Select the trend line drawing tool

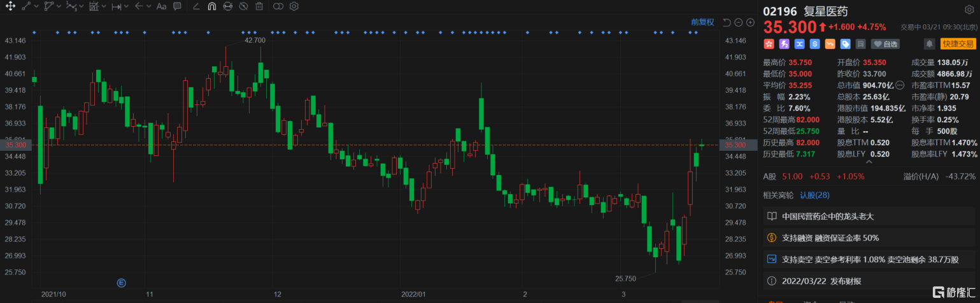coord(26,6)
